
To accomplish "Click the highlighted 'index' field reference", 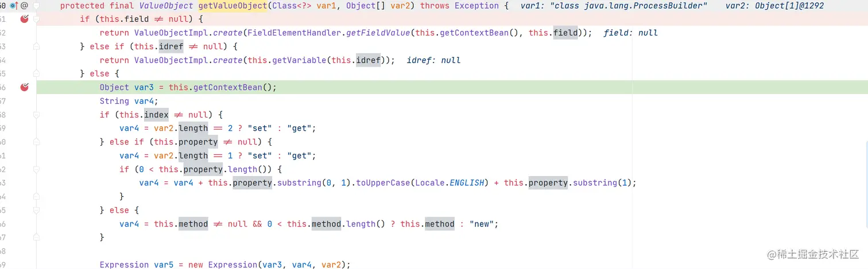I will tap(157, 115).
